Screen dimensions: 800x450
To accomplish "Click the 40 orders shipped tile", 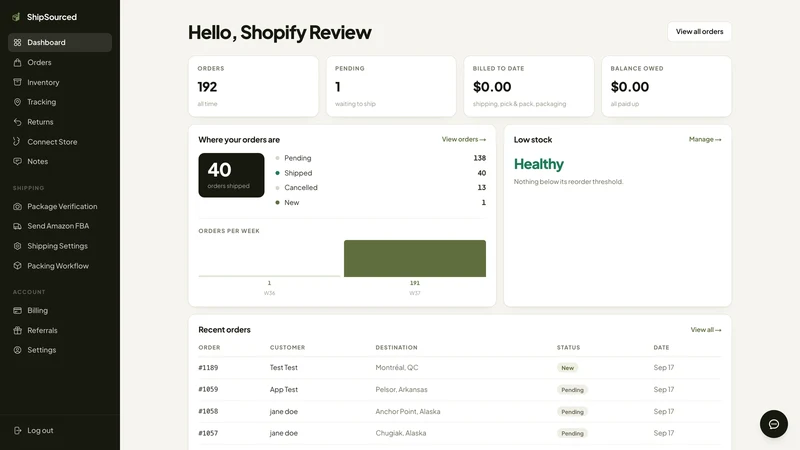I will tap(231, 175).
